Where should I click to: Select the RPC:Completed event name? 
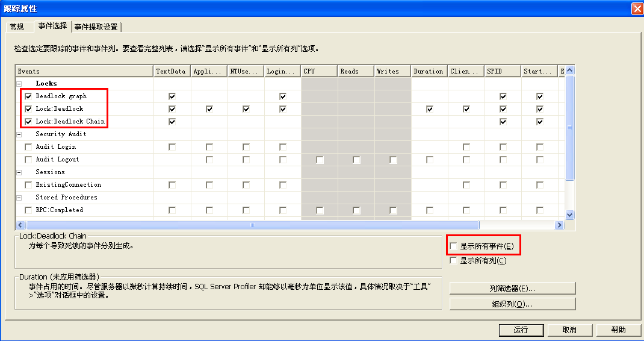pyautogui.click(x=60, y=210)
